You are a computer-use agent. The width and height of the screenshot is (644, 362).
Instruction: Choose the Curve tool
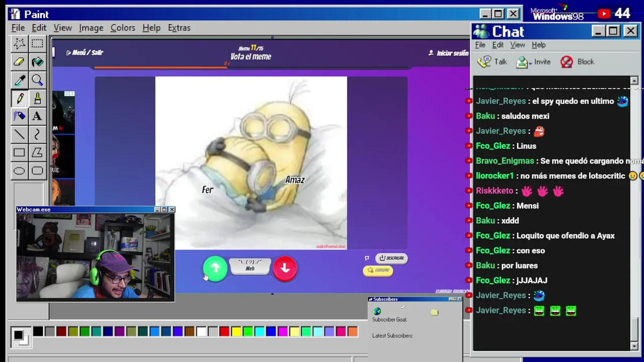pos(37,134)
